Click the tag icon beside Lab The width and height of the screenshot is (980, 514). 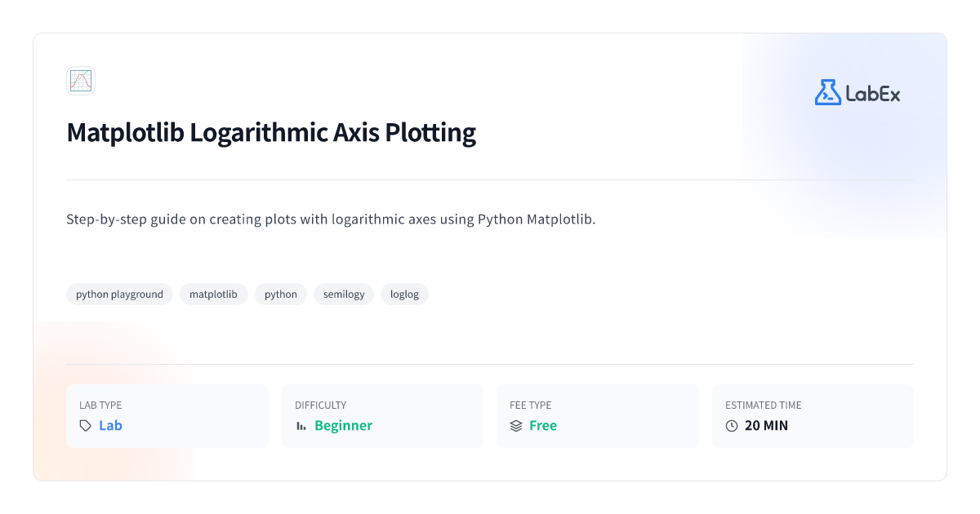point(85,426)
